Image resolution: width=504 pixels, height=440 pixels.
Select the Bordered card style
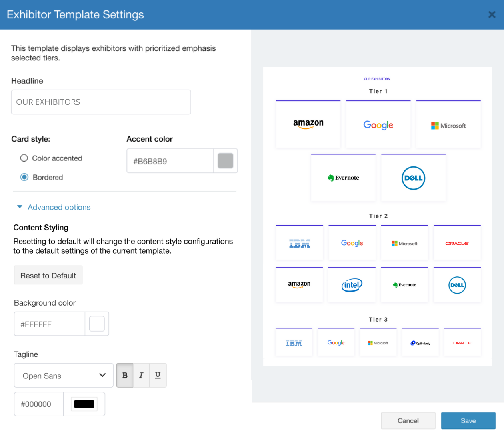24,177
